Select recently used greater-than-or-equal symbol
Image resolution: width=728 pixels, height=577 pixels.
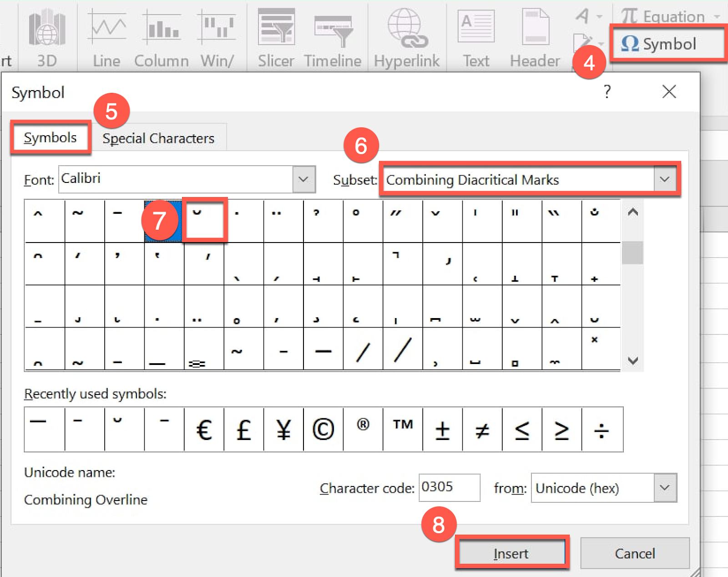561,430
